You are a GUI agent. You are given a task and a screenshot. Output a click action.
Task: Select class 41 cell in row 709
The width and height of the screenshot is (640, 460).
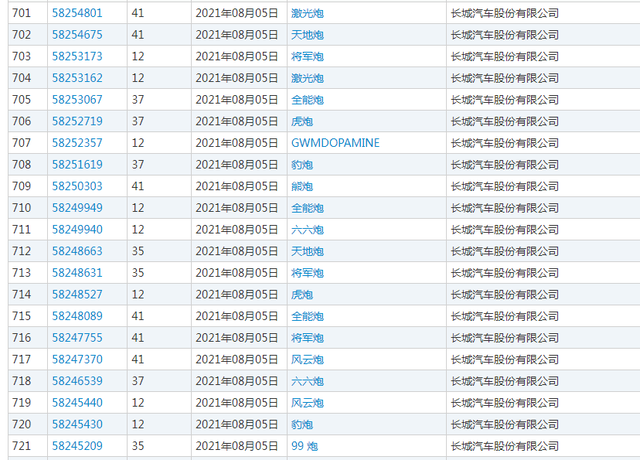tap(159, 186)
